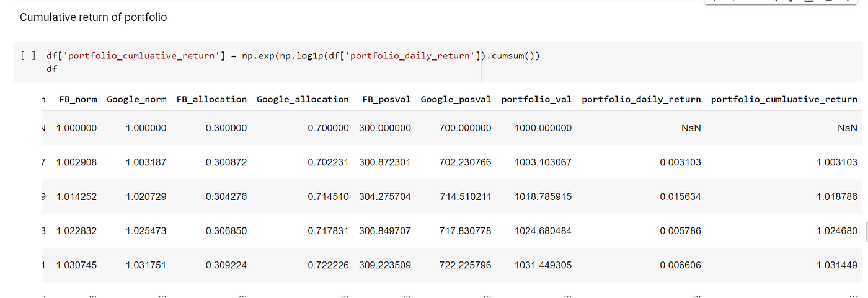Image resolution: width=868 pixels, height=298 pixels.
Task: Click the FB_allocation column header
Action: [x=211, y=99]
